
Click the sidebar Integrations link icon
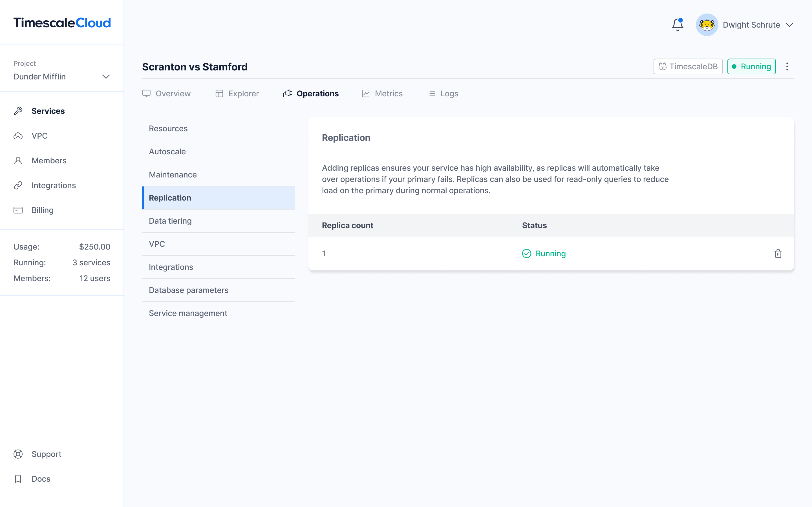click(x=18, y=185)
